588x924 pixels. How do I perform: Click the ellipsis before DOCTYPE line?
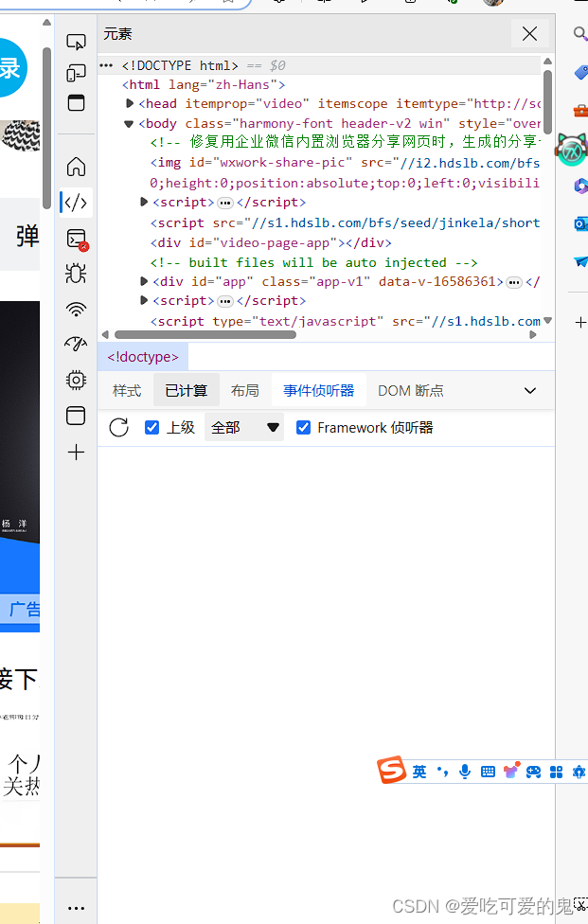(106, 65)
